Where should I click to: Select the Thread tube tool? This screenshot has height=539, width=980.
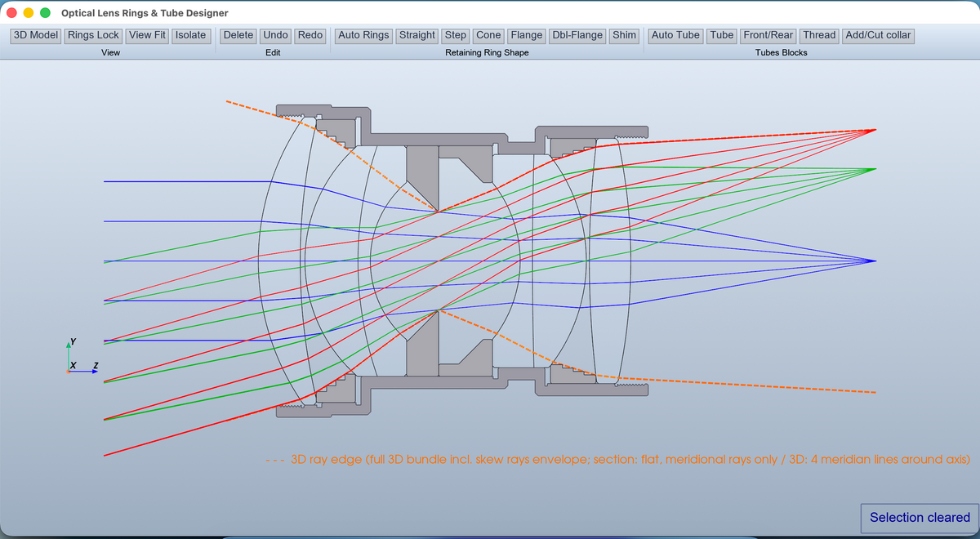819,35
